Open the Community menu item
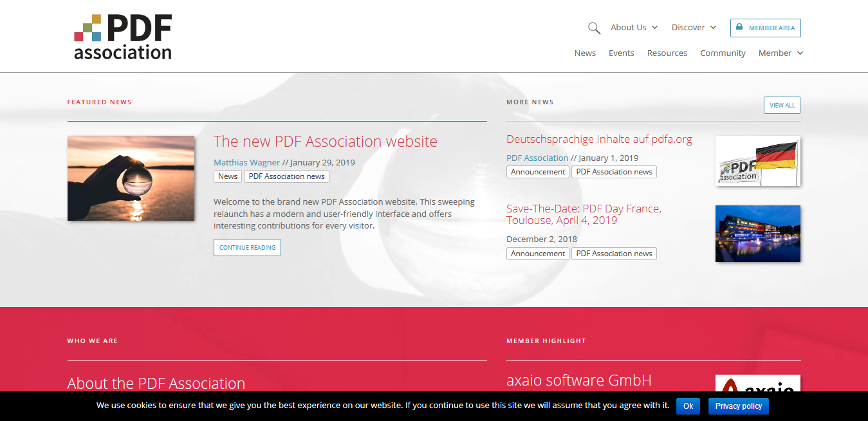This screenshot has width=868, height=421. [723, 53]
